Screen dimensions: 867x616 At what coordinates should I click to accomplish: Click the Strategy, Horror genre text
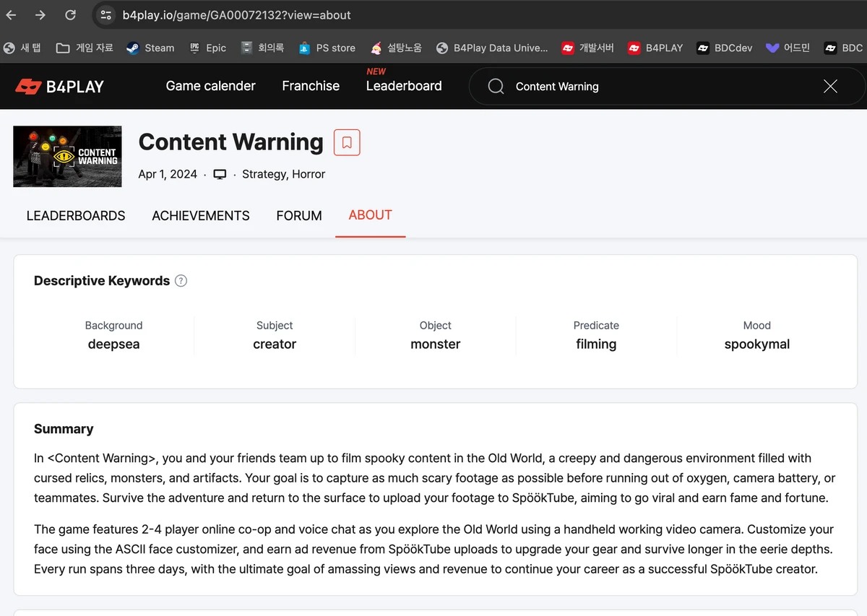[283, 174]
